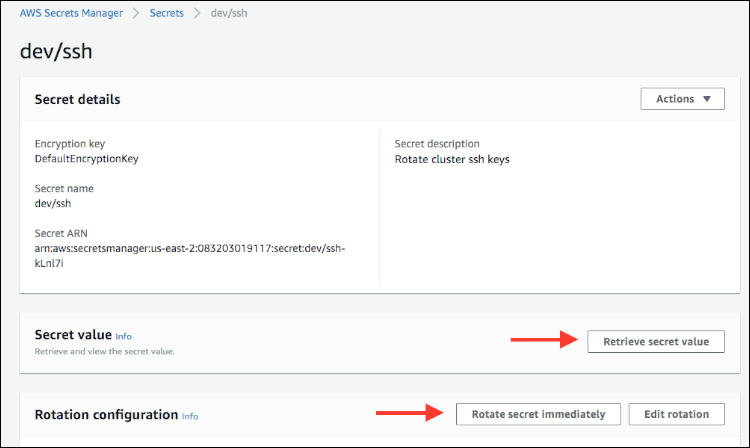The height and width of the screenshot is (448, 750).
Task: Select the secret ARN text
Action: pos(190,256)
